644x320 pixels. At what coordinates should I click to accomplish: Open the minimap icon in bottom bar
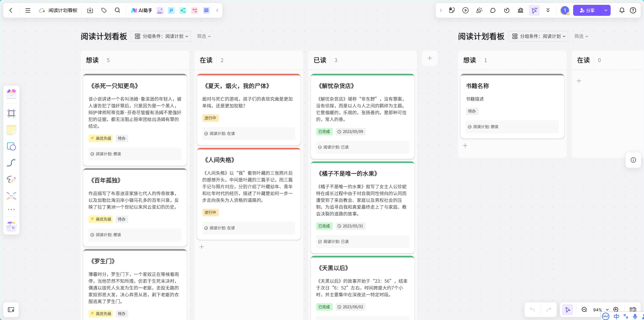(x=633, y=309)
